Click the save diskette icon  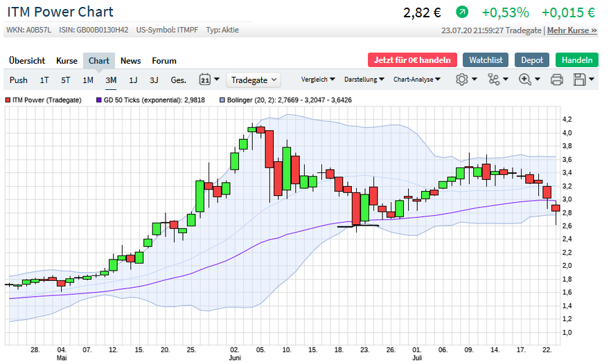(584, 80)
